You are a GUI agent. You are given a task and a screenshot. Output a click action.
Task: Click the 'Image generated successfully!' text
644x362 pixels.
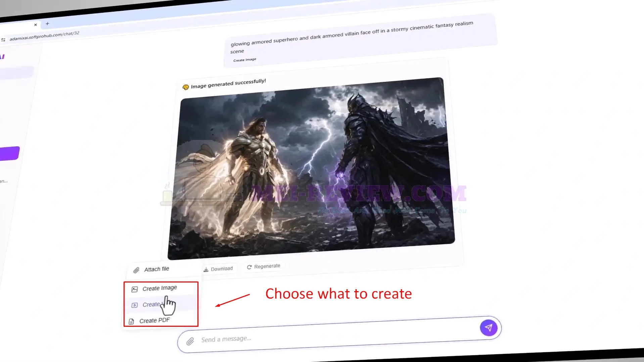pyautogui.click(x=228, y=84)
